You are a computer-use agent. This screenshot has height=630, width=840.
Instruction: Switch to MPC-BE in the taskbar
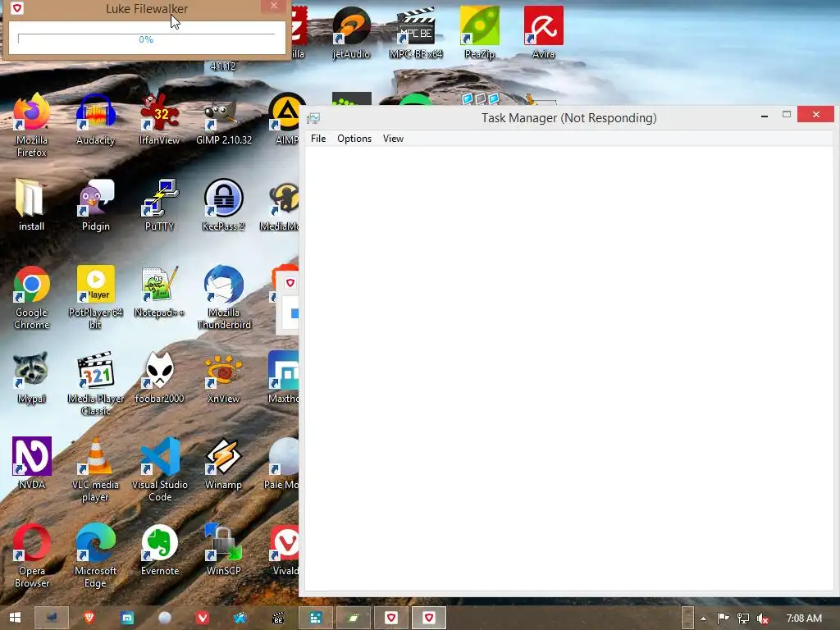point(278,618)
